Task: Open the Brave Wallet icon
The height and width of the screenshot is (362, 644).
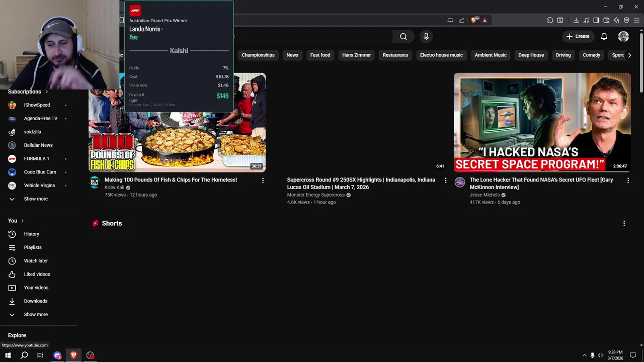Action: pyautogui.click(x=606, y=20)
